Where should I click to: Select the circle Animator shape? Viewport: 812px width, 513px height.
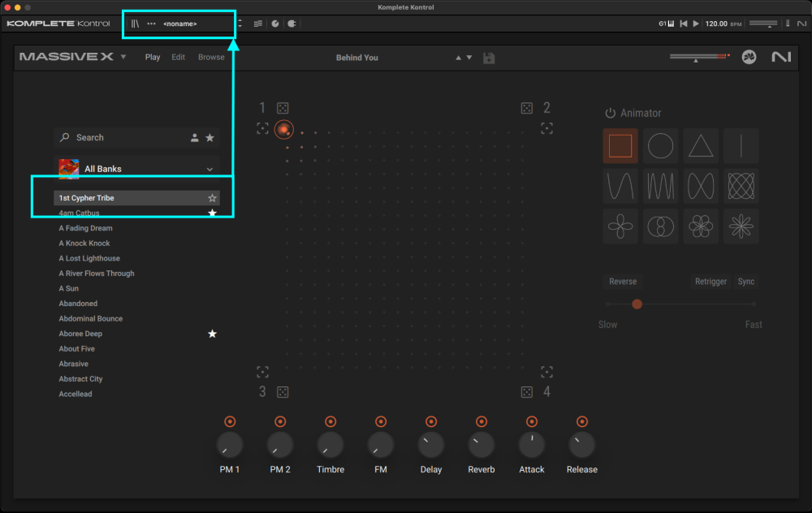click(x=661, y=146)
